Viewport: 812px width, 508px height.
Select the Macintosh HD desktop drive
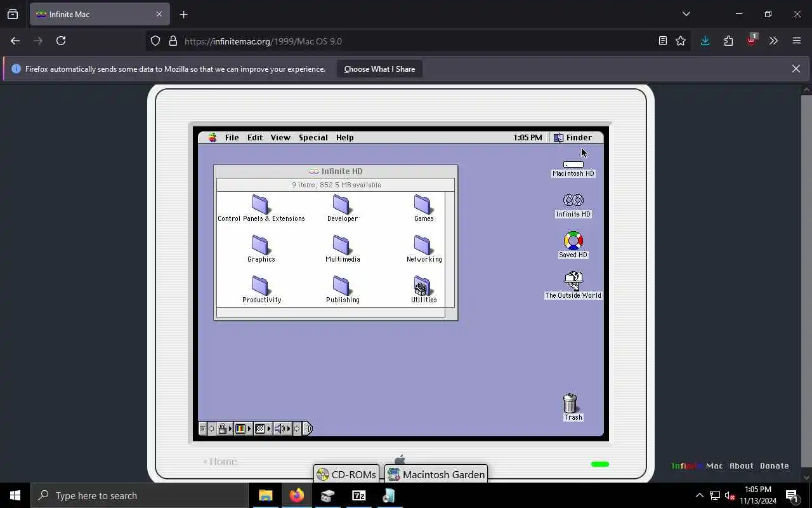(x=573, y=168)
